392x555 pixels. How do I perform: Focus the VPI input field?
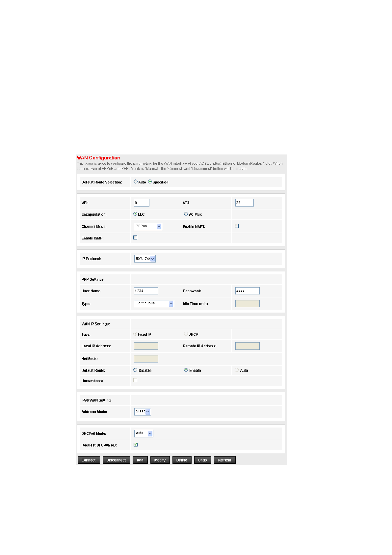click(142, 203)
